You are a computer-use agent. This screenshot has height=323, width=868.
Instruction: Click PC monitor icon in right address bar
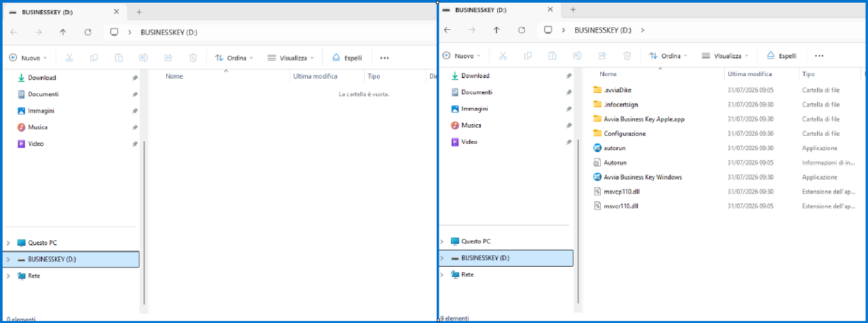pos(548,30)
